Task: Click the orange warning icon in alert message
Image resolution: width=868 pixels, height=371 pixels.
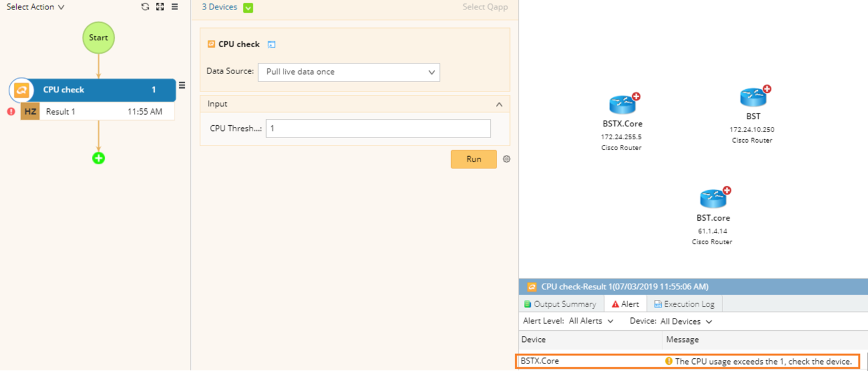Action: (x=669, y=361)
